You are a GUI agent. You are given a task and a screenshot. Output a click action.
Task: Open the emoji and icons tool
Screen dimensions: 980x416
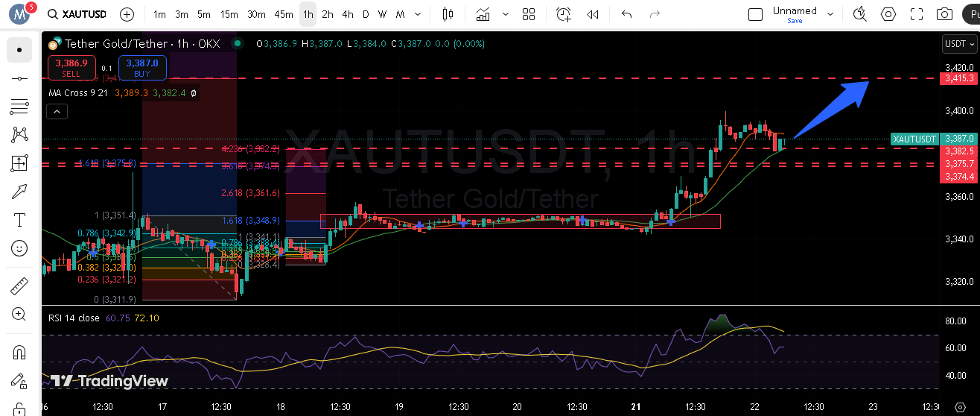click(19, 248)
